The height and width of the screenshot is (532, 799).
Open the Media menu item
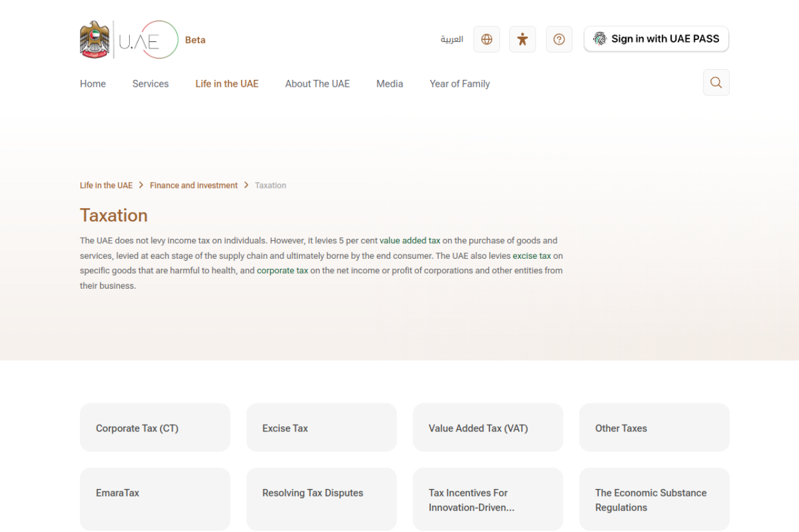390,84
